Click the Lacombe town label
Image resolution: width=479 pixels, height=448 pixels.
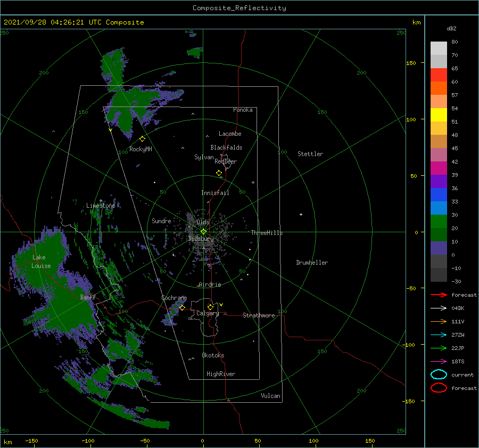point(230,134)
